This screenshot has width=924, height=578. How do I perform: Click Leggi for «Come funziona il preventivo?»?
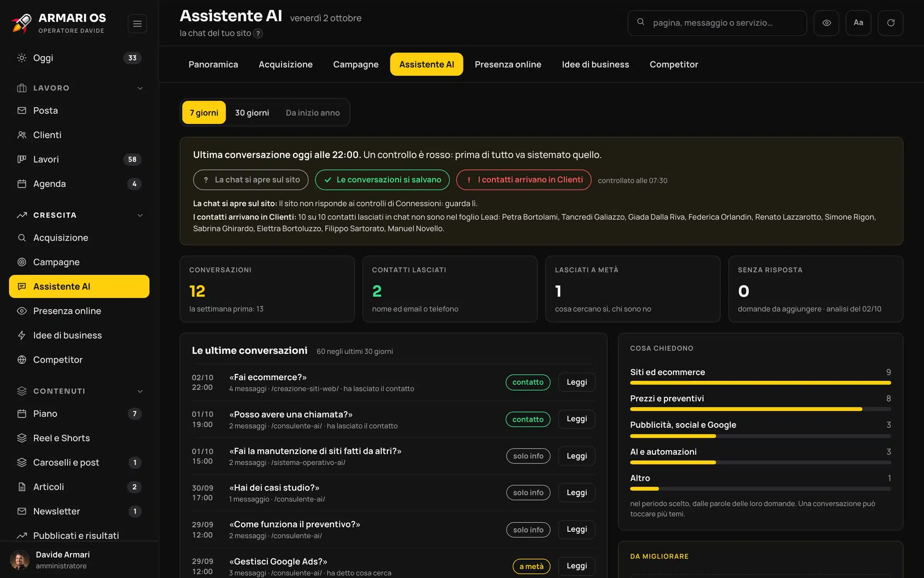click(x=577, y=529)
